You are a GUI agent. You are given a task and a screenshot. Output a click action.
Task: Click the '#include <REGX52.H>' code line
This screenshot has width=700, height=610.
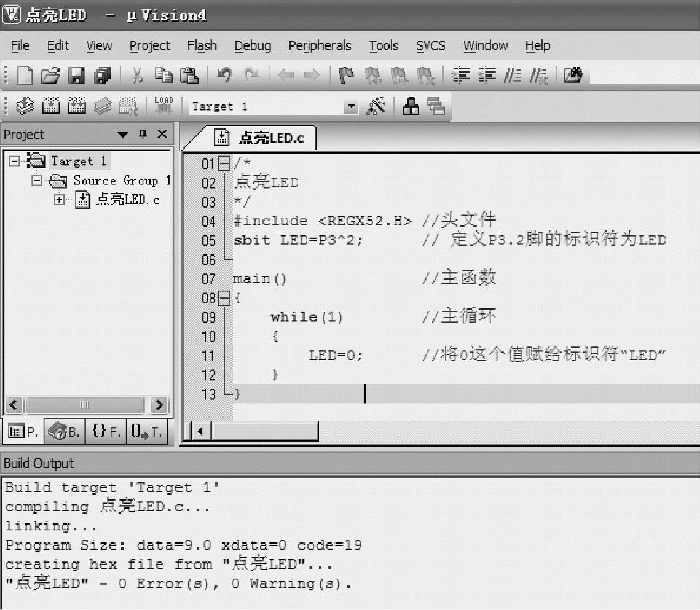tap(322, 221)
